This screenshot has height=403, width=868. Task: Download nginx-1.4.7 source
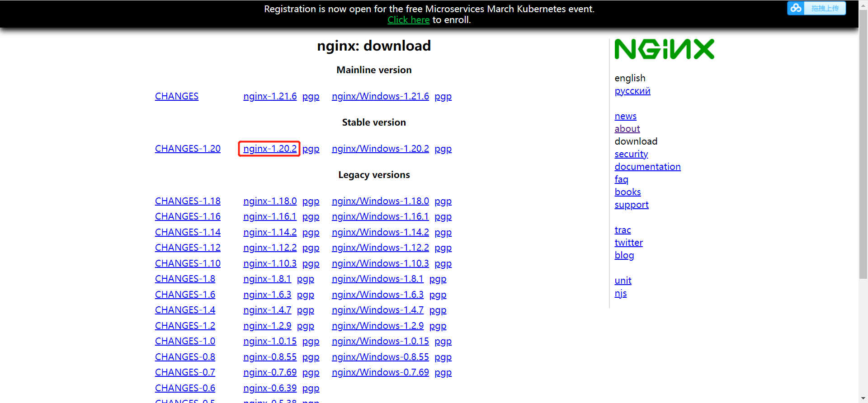click(267, 310)
